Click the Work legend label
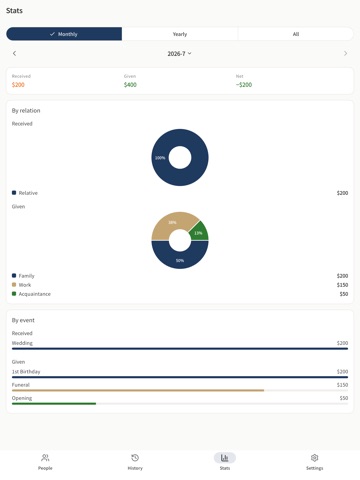This screenshot has width=360, height=480. coord(25,285)
